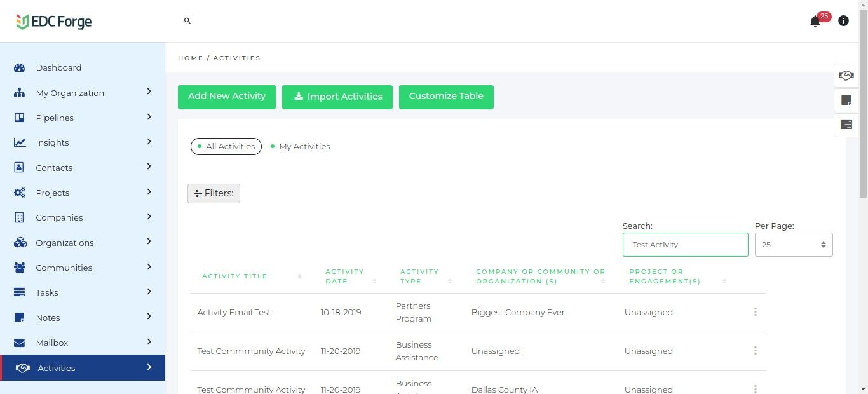Click HOME breadcrumb link
The height and width of the screenshot is (394, 868).
(x=191, y=58)
